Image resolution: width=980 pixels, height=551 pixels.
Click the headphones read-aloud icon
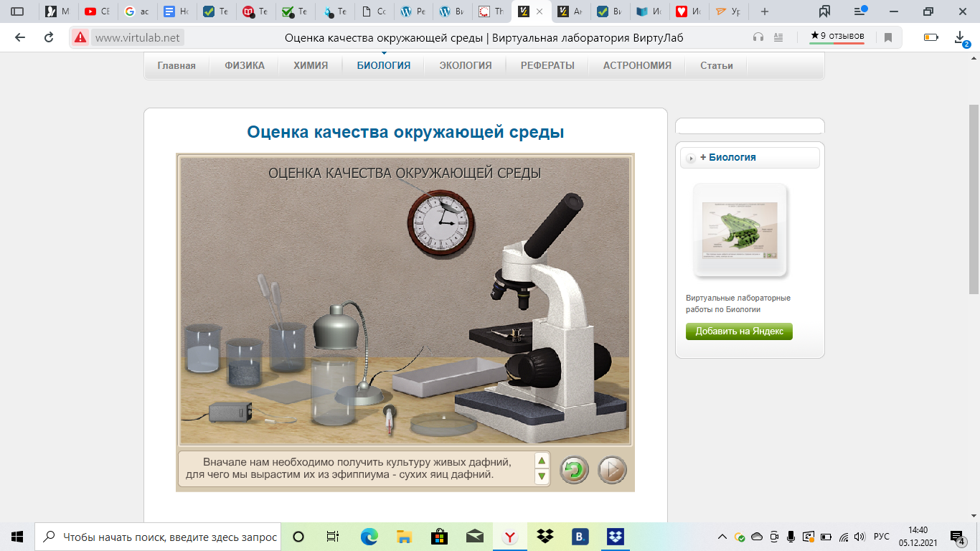[x=758, y=37]
